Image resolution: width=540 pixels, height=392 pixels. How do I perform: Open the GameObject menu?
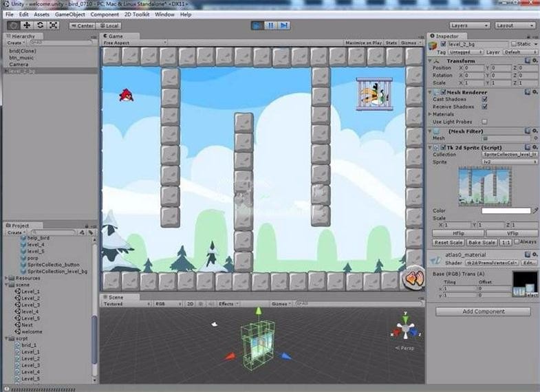pyautogui.click(x=70, y=14)
